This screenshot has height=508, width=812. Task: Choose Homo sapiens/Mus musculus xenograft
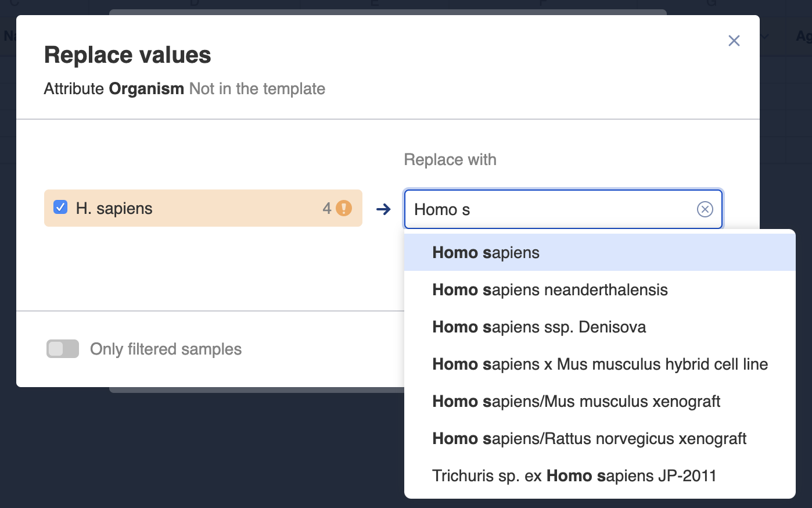click(x=599, y=401)
